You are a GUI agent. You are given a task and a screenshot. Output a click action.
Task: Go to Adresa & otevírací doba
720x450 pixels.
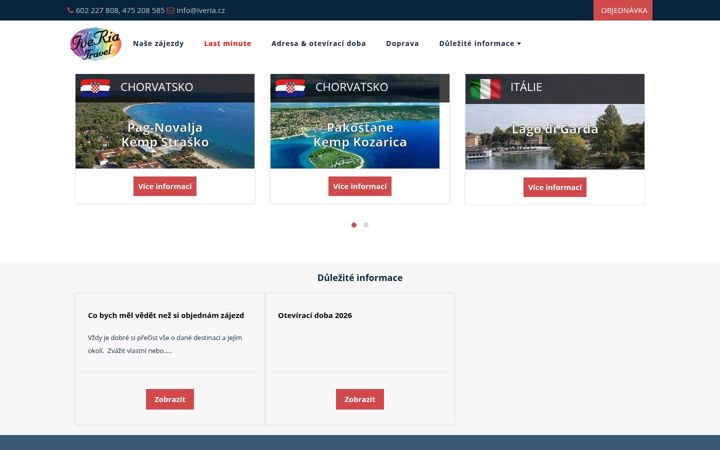point(318,44)
